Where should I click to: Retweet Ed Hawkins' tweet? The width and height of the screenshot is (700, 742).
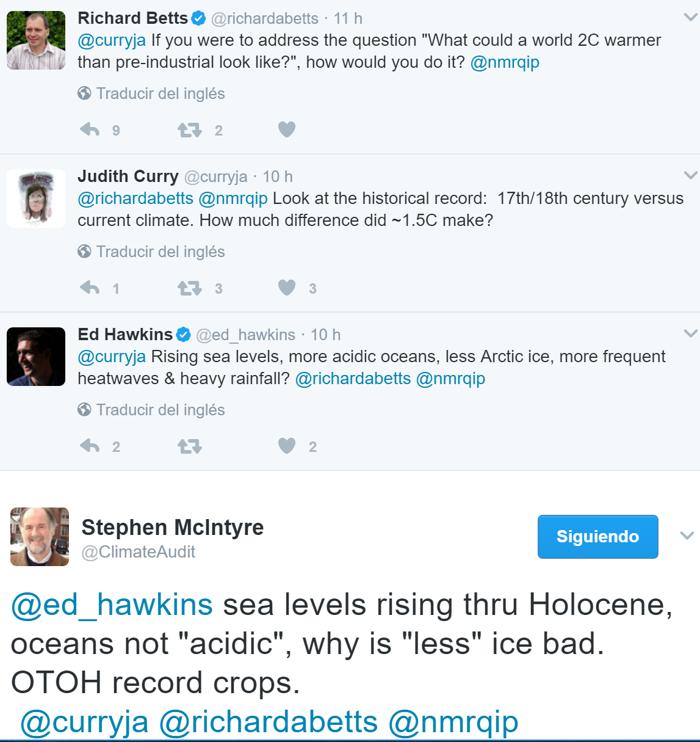[189, 446]
